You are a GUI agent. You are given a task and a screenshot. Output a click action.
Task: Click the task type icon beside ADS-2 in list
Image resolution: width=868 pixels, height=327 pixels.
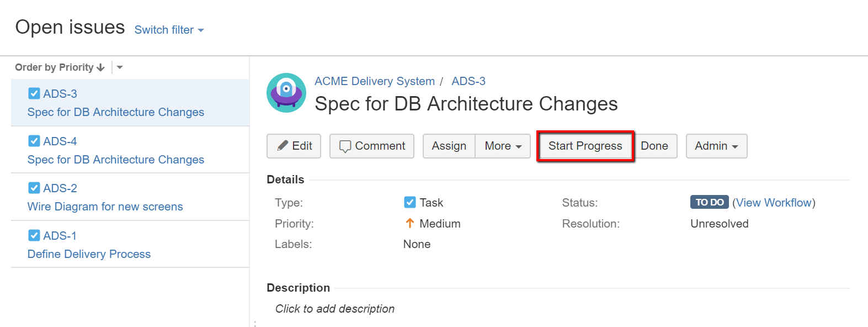pyautogui.click(x=34, y=188)
